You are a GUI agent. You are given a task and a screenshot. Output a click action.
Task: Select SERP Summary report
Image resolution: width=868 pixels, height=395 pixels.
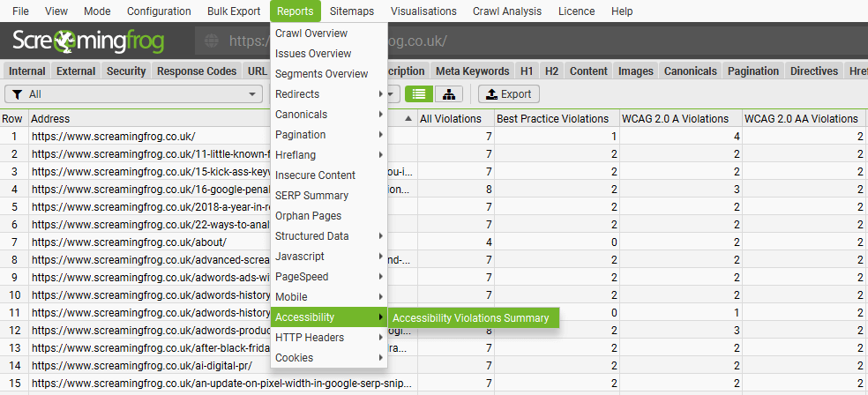(x=329, y=195)
